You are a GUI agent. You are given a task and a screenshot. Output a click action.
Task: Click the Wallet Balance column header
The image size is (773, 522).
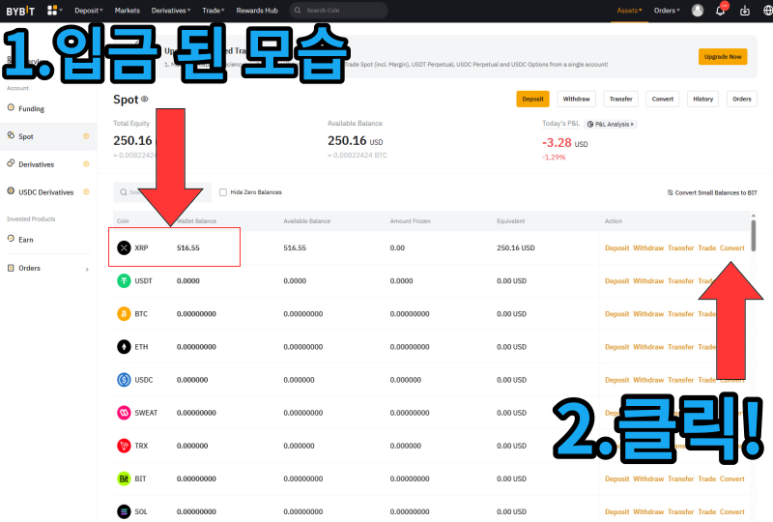point(196,221)
